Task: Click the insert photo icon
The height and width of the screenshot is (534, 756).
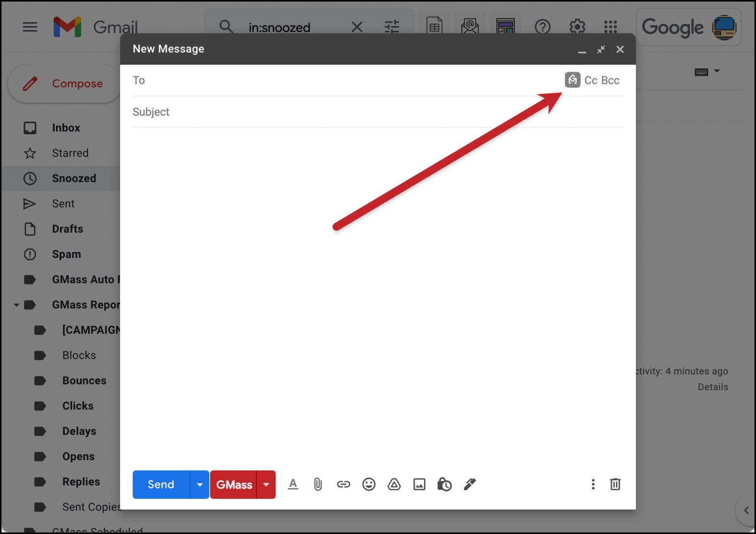Action: point(419,484)
